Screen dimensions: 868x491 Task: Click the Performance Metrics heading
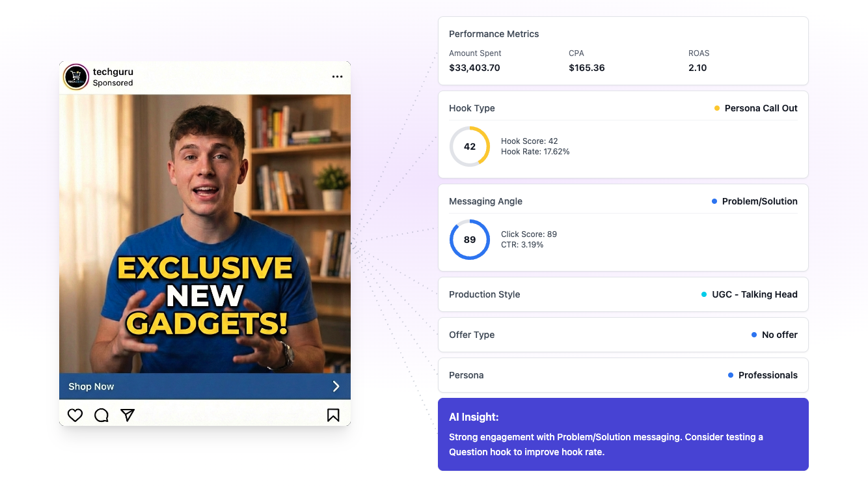click(x=494, y=34)
